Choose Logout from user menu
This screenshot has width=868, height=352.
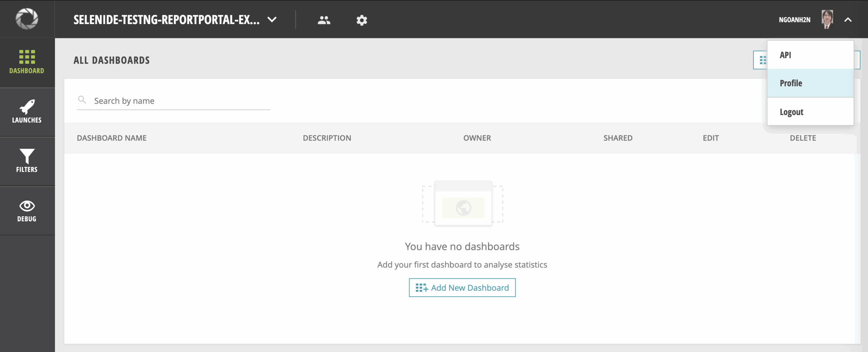click(x=810, y=112)
